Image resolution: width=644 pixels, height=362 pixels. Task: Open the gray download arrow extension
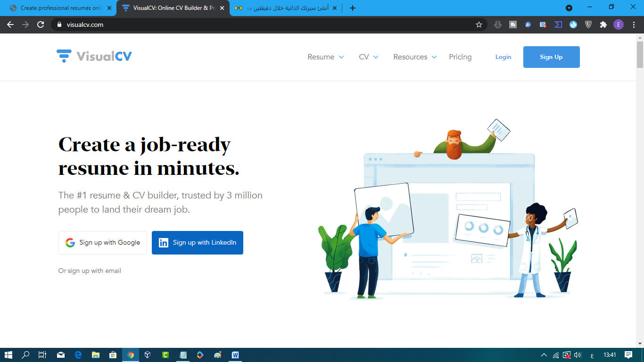point(498,25)
